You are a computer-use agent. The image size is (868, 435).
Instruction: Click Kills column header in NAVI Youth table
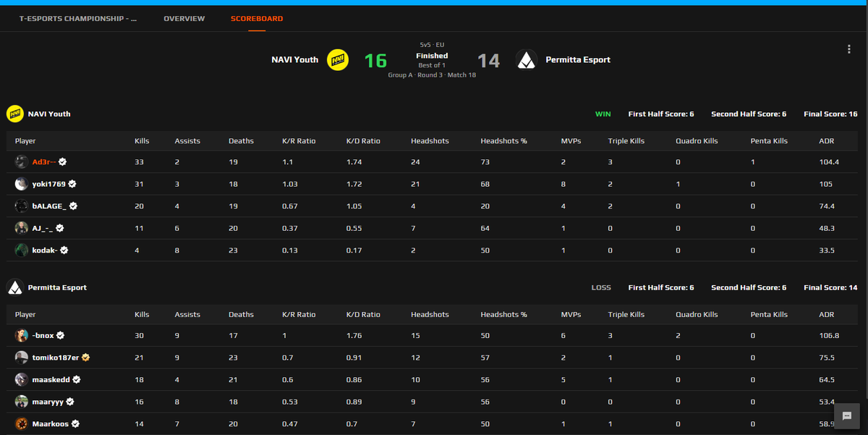pos(142,140)
